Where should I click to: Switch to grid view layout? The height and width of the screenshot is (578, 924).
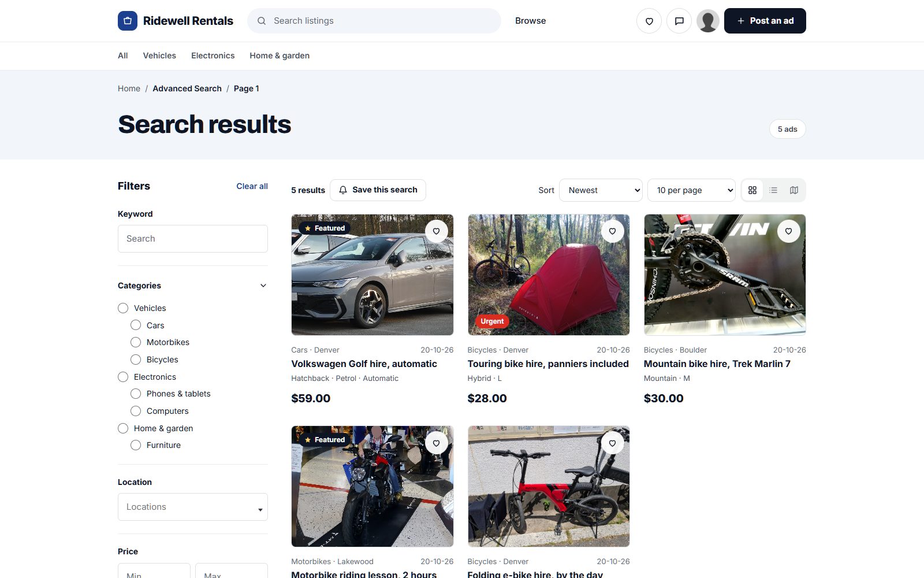pos(752,190)
